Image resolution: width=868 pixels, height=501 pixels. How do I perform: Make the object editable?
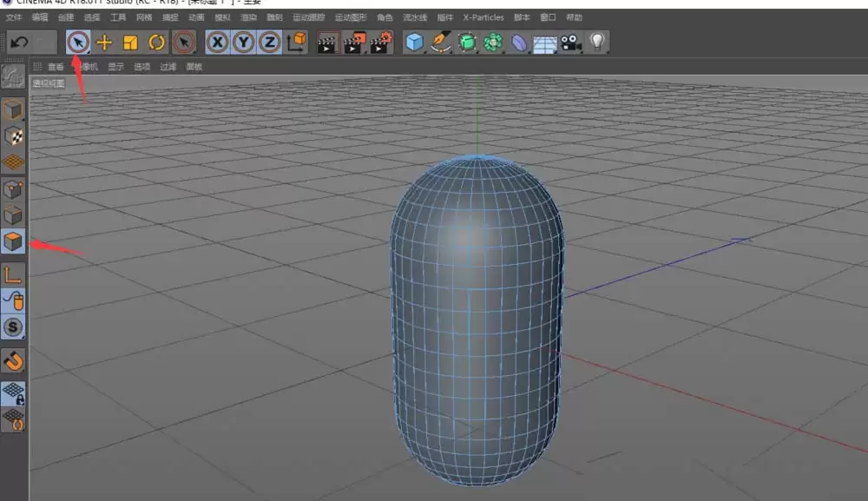(12, 76)
